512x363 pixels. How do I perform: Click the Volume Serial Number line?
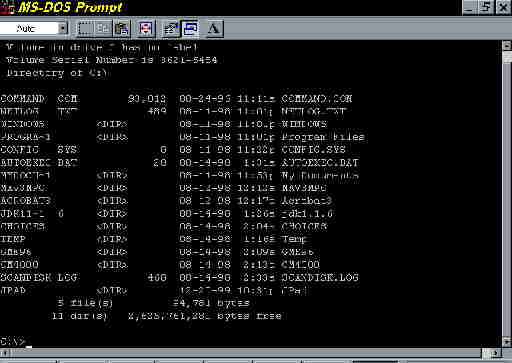pyautogui.click(x=112, y=60)
